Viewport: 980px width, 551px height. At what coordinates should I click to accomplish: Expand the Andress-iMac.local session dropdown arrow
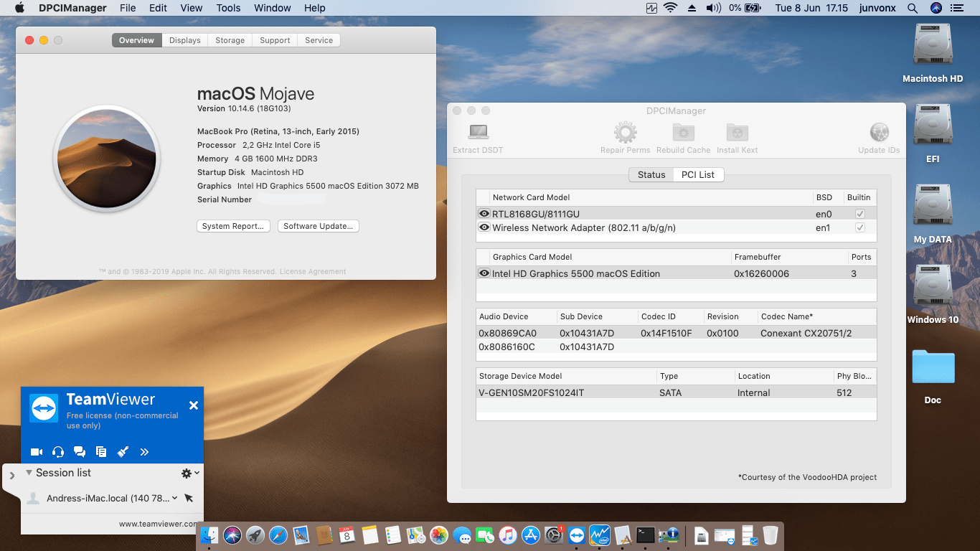[x=175, y=498]
